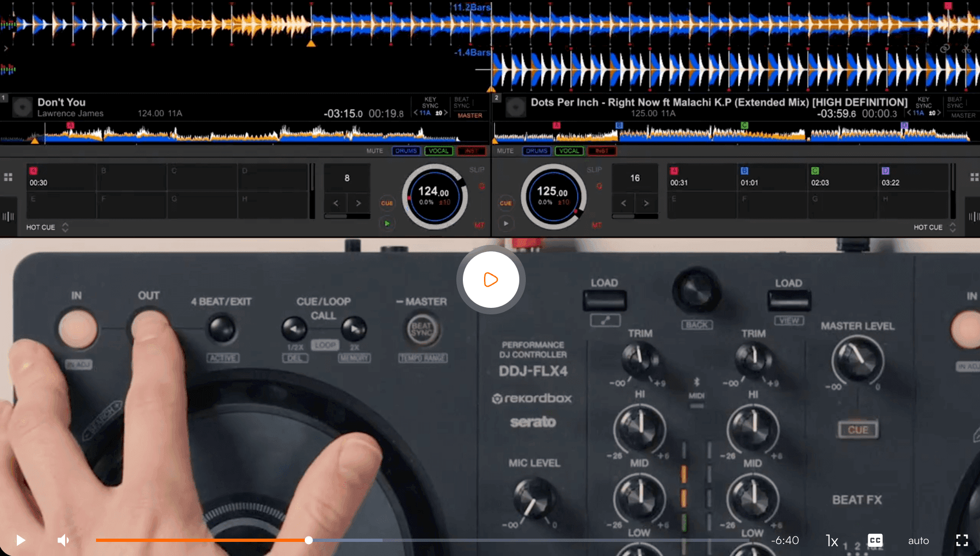Select deck 1 MASTER label
The image size is (980, 556).
tap(469, 115)
